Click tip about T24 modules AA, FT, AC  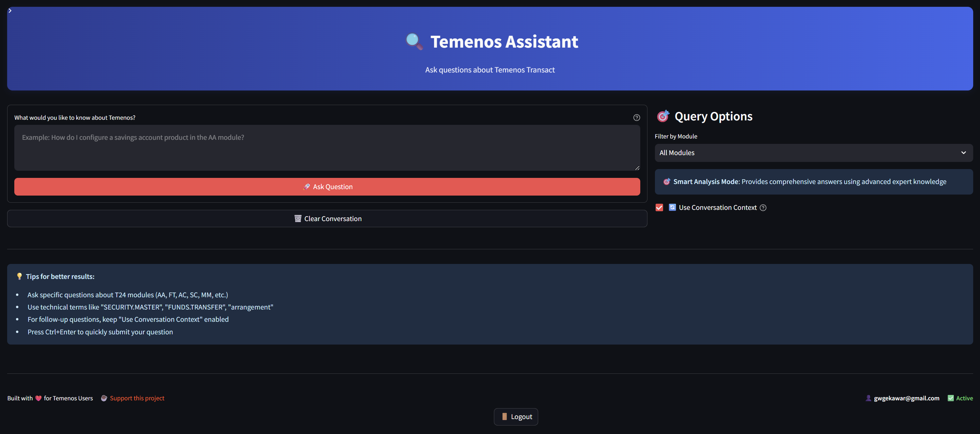pyautogui.click(x=128, y=295)
